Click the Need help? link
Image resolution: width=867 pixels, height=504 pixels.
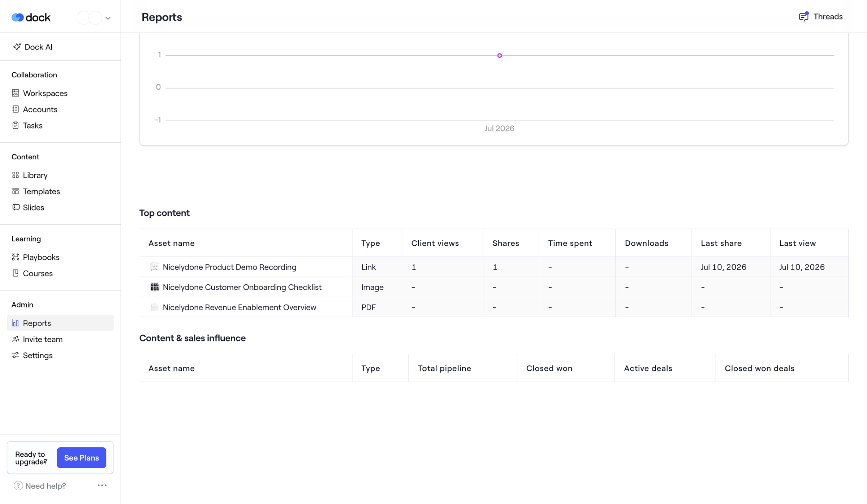coord(46,486)
